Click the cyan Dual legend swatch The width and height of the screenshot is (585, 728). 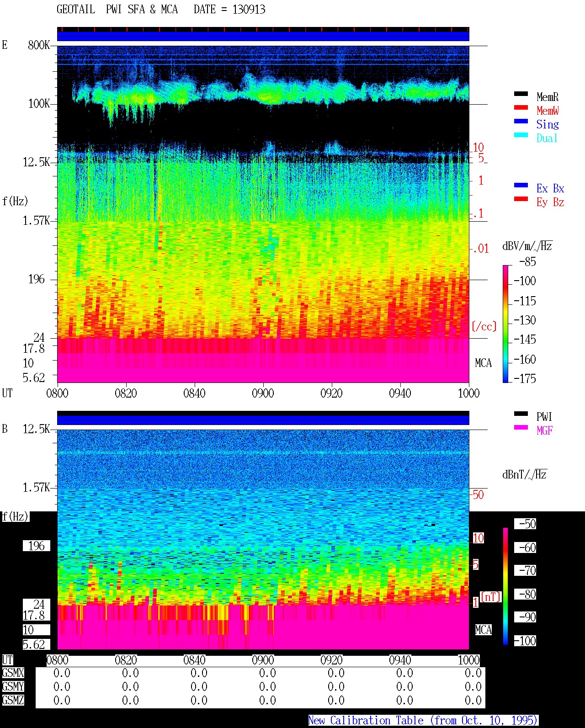[521, 135]
